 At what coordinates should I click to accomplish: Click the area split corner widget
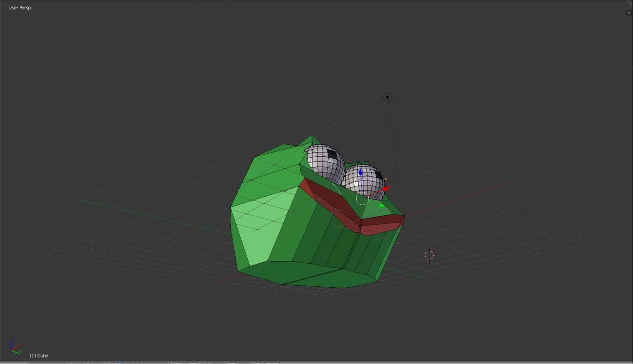click(630, 3)
